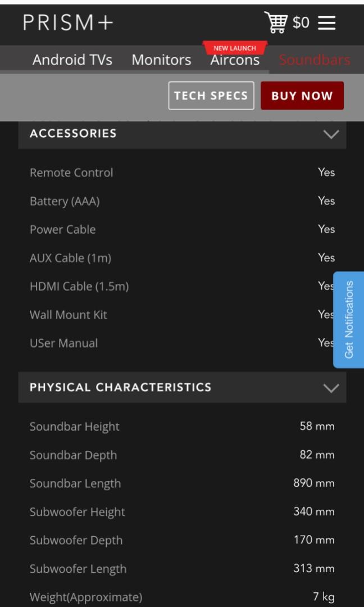364x607 pixels.
Task: Click the NEW LAUNCH badge above Aircons
Action: pyautogui.click(x=235, y=48)
